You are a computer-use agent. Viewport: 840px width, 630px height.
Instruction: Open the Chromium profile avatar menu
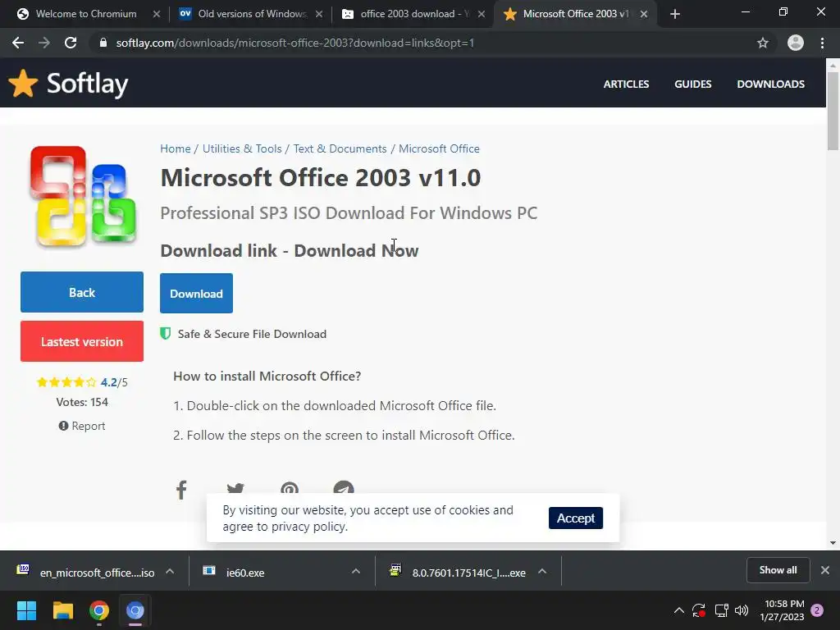tap(796, 43)
